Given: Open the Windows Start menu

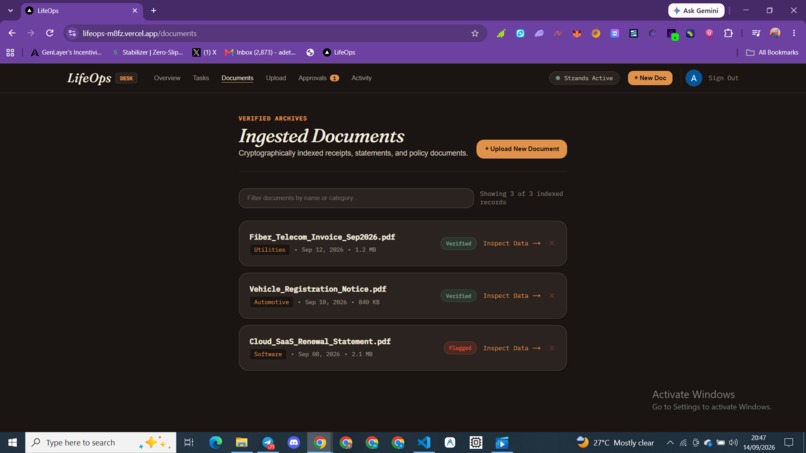Looking at the screenshot, I should [x=12, y=442].
